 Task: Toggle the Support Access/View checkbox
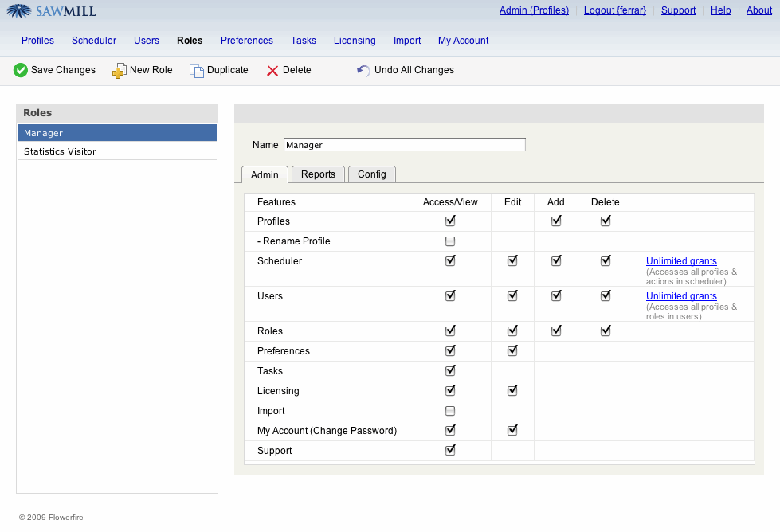coord(450,450)
